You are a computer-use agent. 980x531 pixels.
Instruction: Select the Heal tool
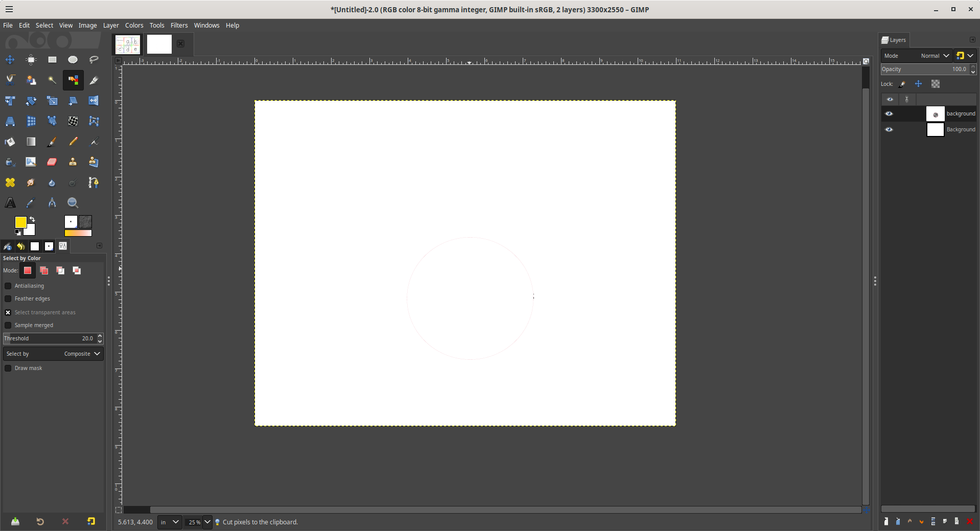[10, 182]
